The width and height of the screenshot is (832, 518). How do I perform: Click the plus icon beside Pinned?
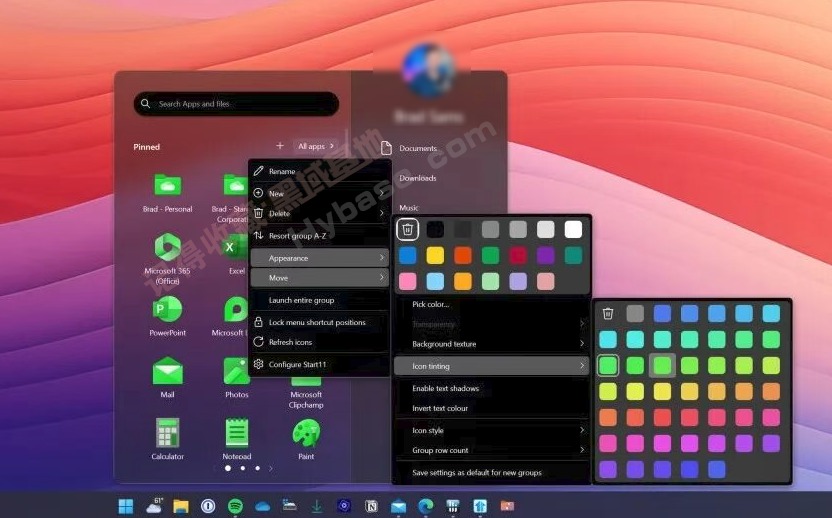(x=280, y=145)
